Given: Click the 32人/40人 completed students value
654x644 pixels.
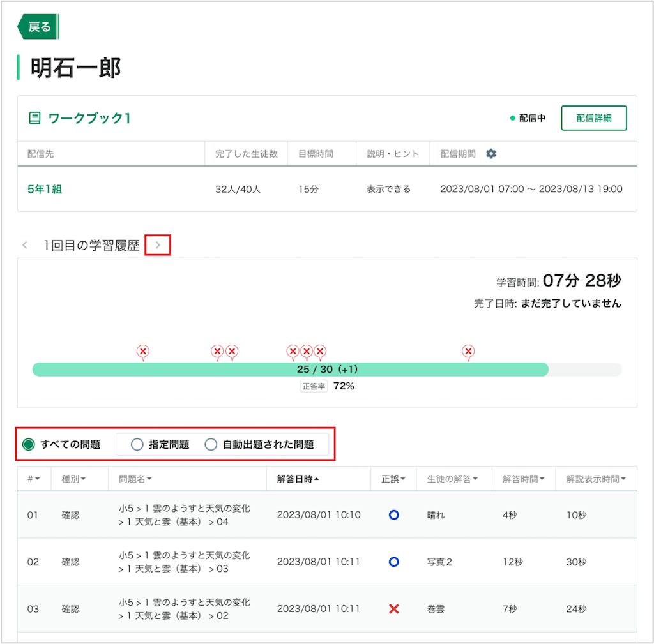Looking at the screenshot, I should tap(238, 189).
